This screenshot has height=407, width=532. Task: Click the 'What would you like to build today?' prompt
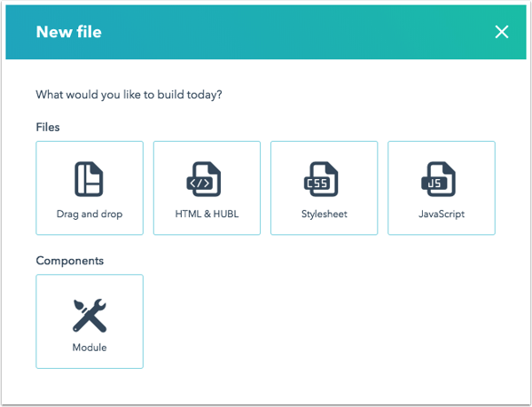coord(129,95)
